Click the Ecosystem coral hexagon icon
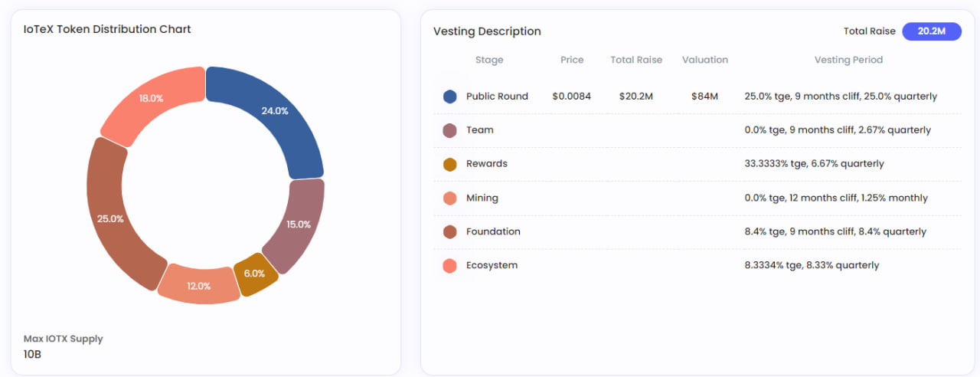Viewport: 980px width, 377px height. pyautogui.click(x=450, y=265)
